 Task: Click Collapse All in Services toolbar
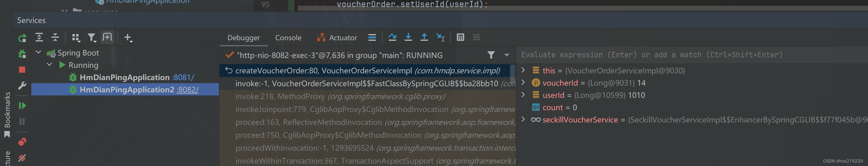click(55, 37)
